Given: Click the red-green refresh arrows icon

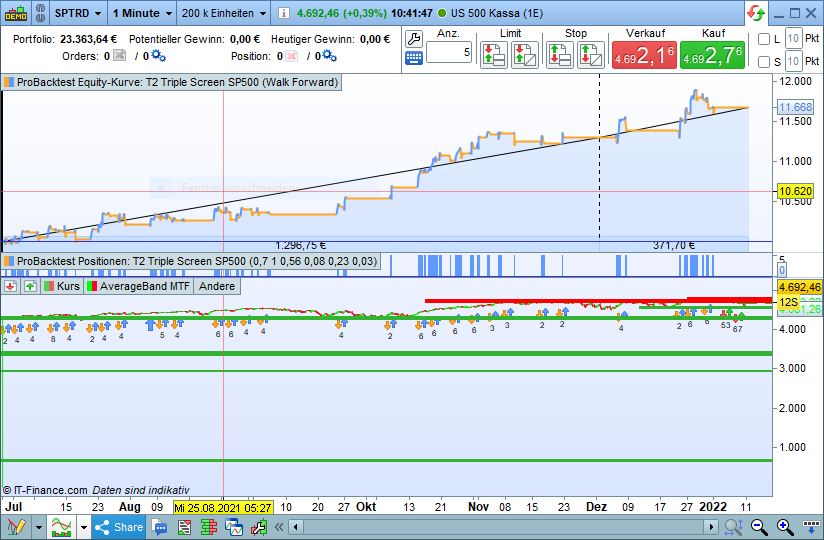Looking at the screenshot, I should click(x=756, y=13).
